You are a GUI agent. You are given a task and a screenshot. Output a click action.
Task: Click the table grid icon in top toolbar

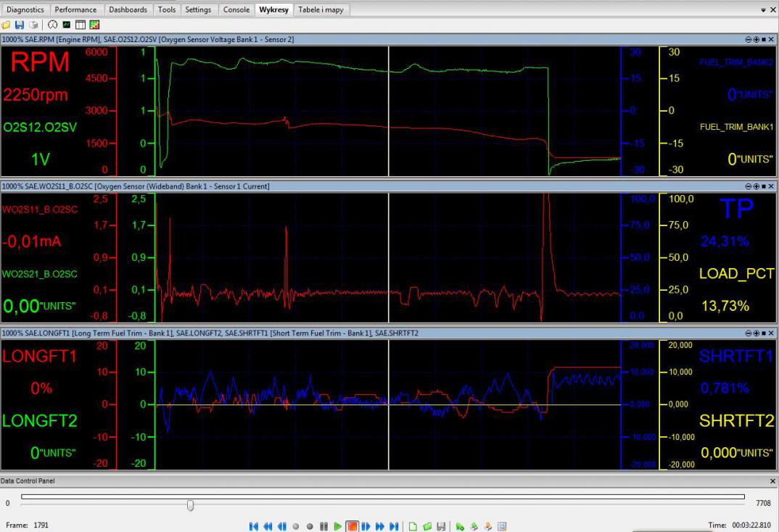tap(81, 25)
